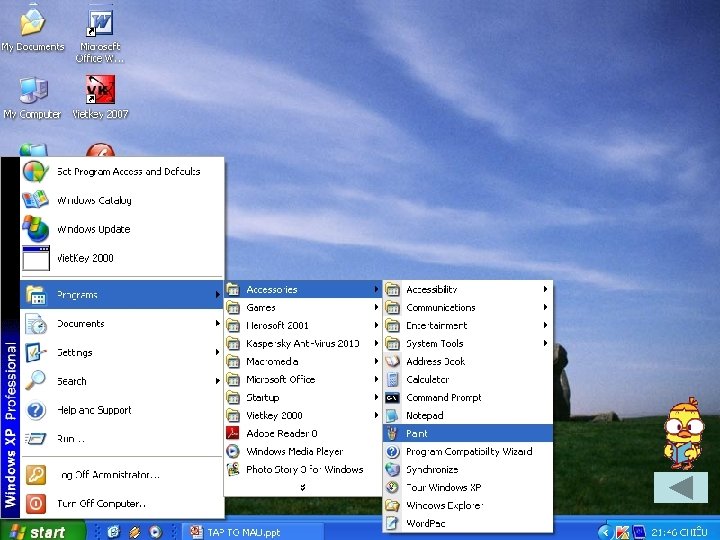Screen dimensions: 720x540
Task: Click the taskbar clock
Action: coord(679,532)
